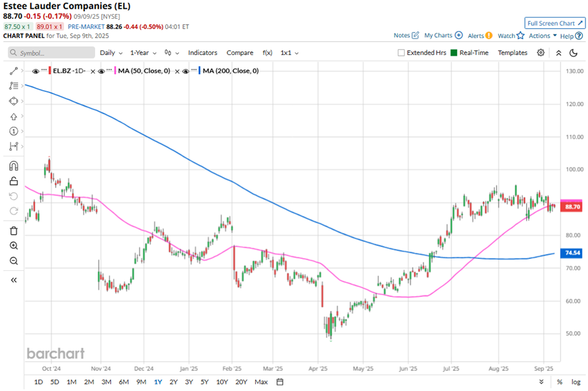Toggle Real-Time green checkbox
The height and width of the screenshot is (391, 588).
point(454,53)
